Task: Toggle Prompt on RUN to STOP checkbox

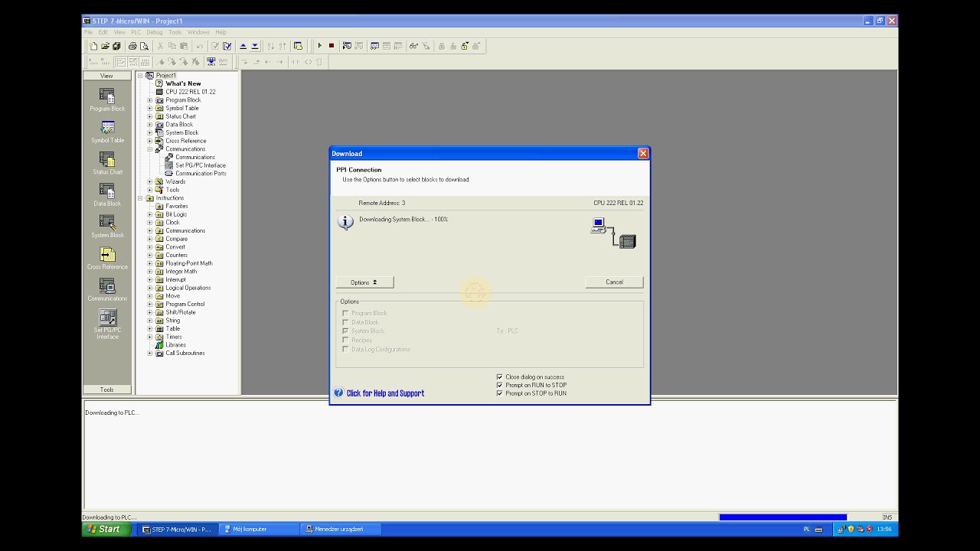Action: (500, 385)
